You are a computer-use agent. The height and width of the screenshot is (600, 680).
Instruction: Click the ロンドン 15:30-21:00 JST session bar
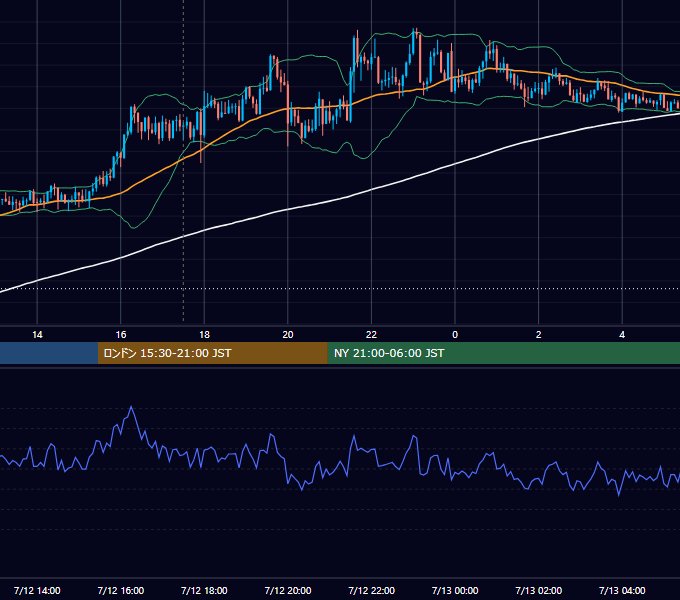pyautogui.click(x=212, y=353)
